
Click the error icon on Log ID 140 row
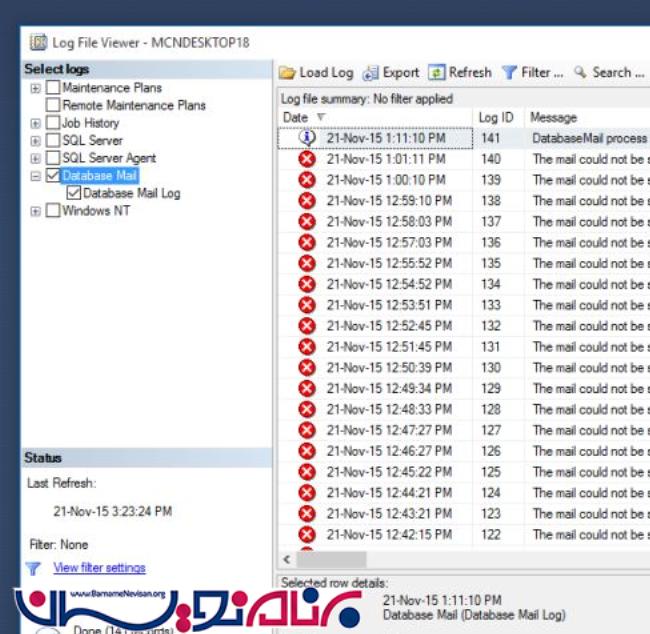(x=307, y=159)
